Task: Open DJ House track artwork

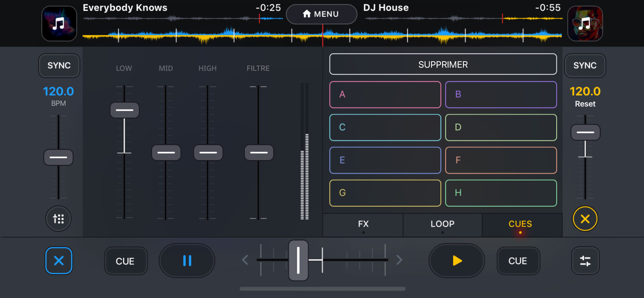Action: point(585,24)
